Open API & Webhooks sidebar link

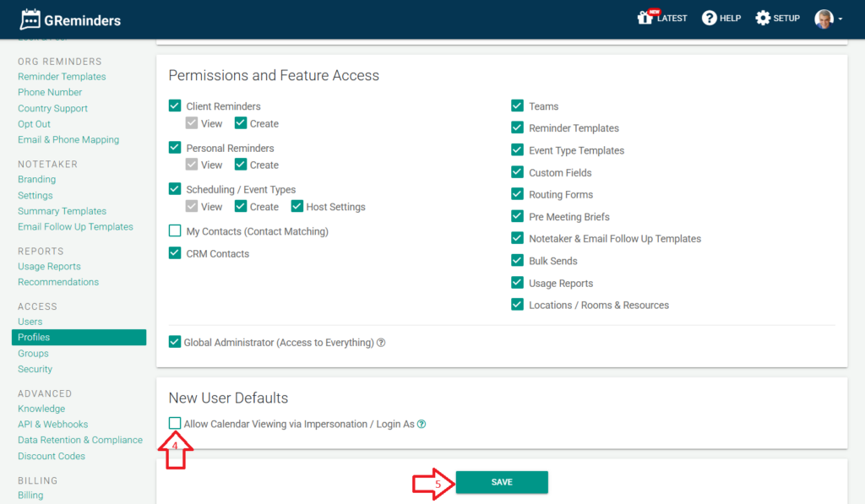52,425
